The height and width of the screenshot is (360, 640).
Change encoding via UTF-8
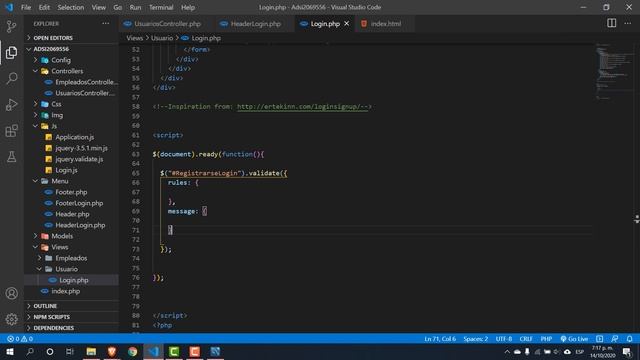(504, 339)
